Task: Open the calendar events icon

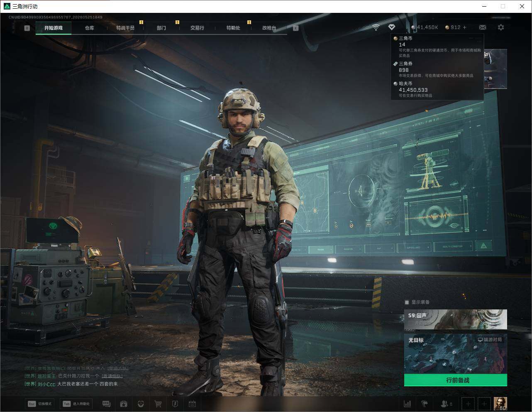Action: click(x=192, y=404)
